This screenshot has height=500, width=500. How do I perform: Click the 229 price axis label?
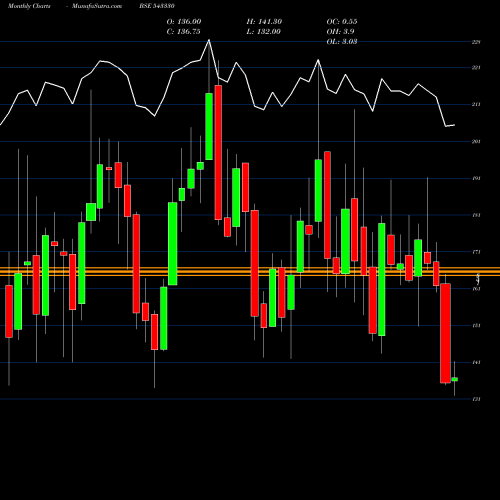(476, 42)
